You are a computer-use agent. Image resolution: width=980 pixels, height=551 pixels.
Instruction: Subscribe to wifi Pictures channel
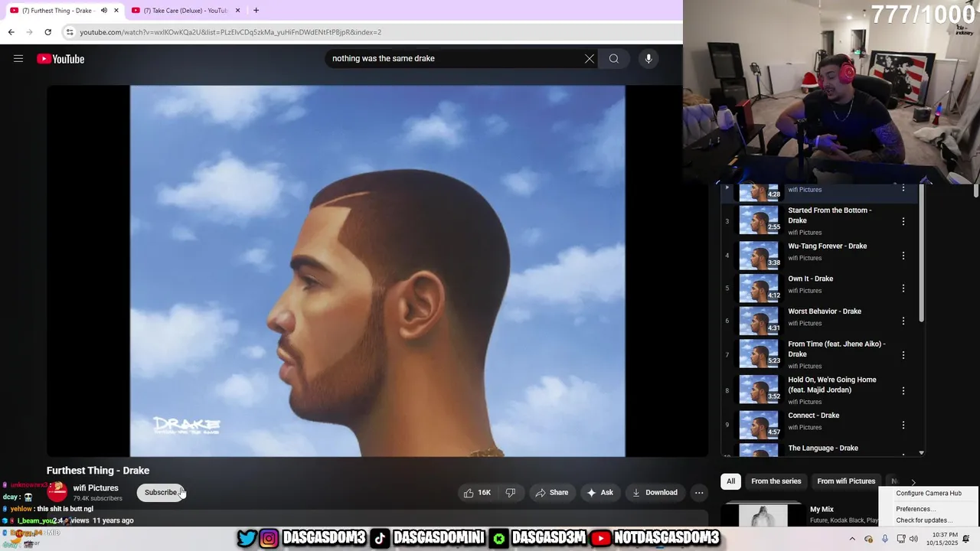[161, 493]
